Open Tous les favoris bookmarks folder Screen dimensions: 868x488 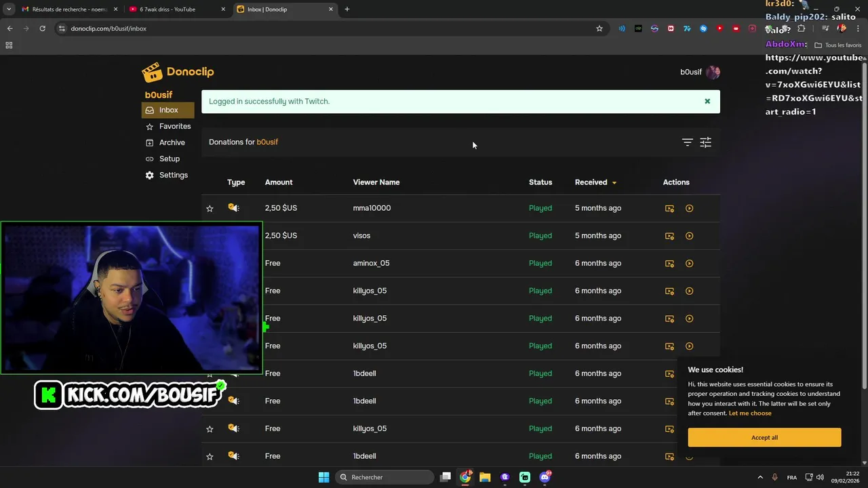(837, 45)
